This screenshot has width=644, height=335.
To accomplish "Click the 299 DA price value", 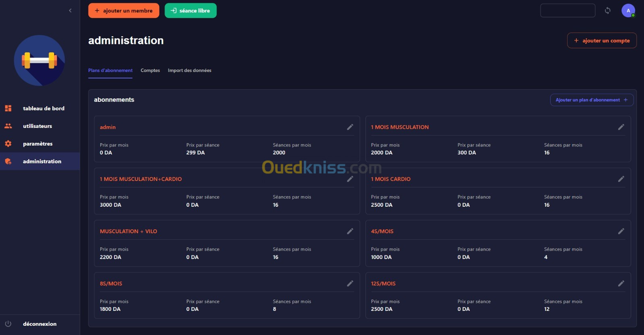I will click(196, 152).
